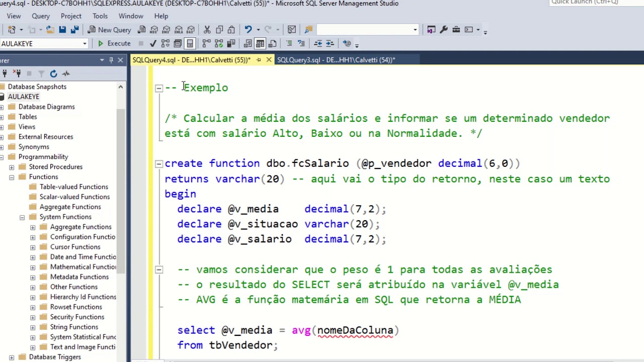The height and width of the screenshot is (362, 644).
Task: Switch to Results to Text
Action: point(248,43)
